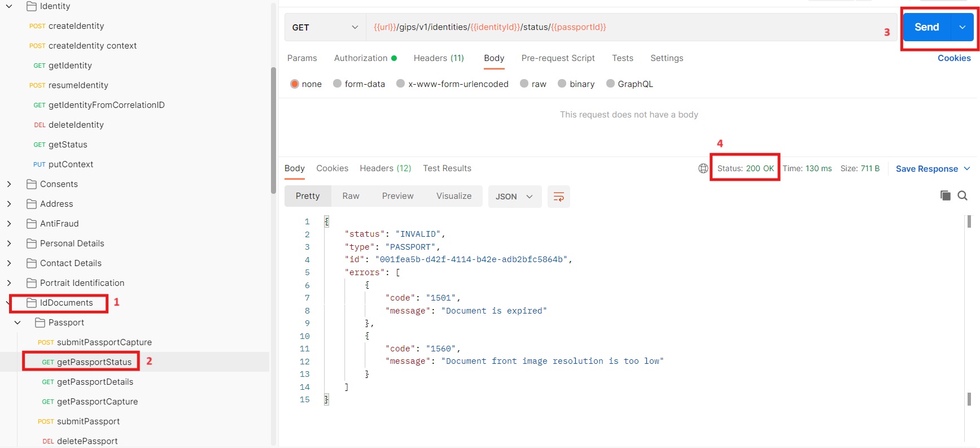Select the x-www-form-urlencoded radio button
The width and height of the screenshot is (980, 448).
[x=400, y=84]
